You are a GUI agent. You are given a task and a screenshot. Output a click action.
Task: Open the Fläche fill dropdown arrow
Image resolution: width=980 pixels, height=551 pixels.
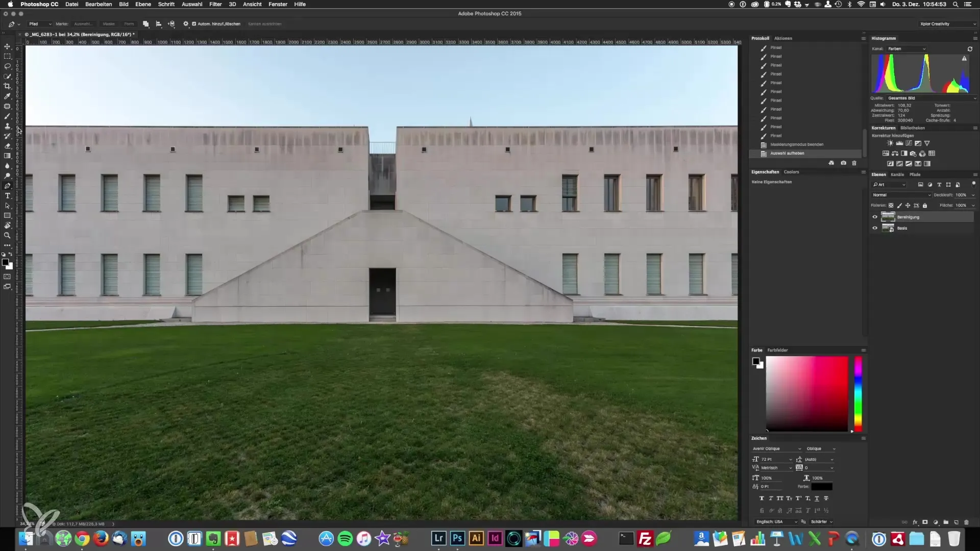coord(973,205)
